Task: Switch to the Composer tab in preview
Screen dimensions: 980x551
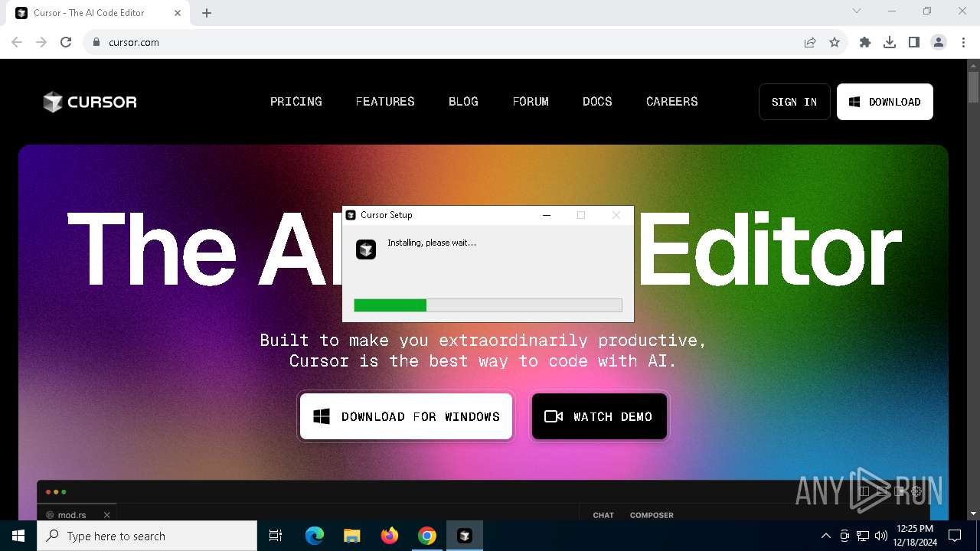Action: click(x=652, y=515)
